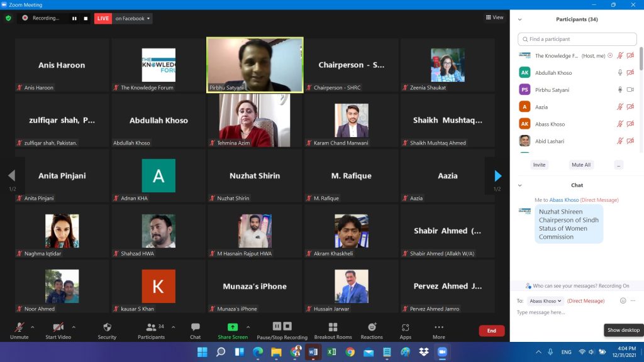Screen dimensions: 644x362
Task: Open the Chat icon in toolbar
Action: 196,327
